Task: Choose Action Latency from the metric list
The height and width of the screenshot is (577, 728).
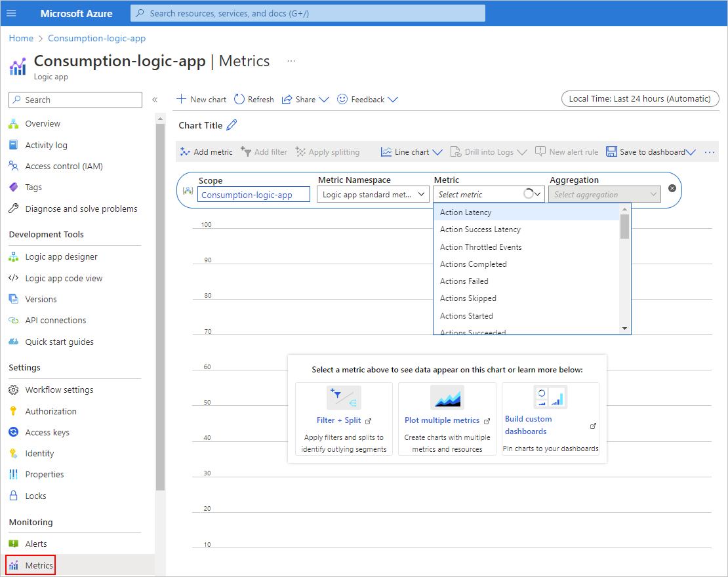Action: pos(466,212)
